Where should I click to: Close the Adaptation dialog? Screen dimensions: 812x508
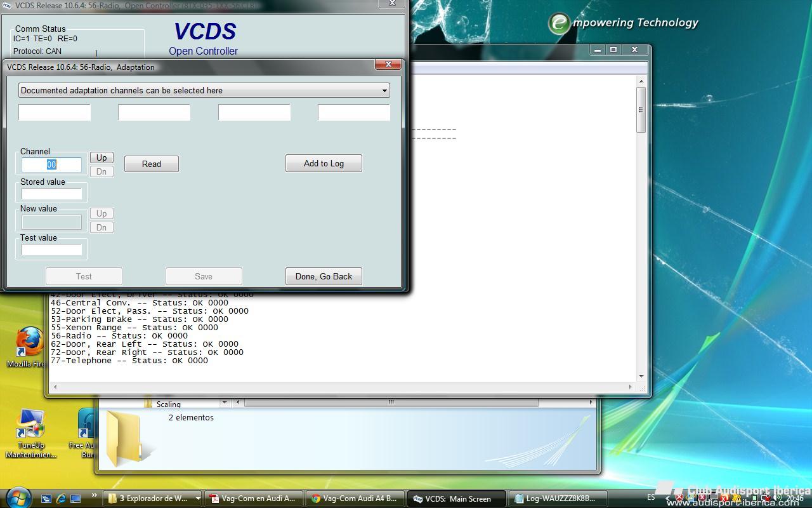[x=388, y=64]
